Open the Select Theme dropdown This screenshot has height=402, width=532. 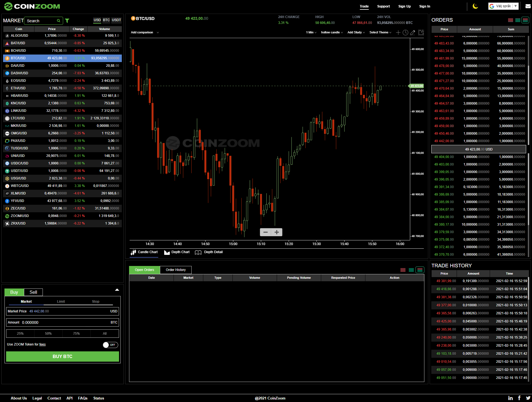[380, 33]
